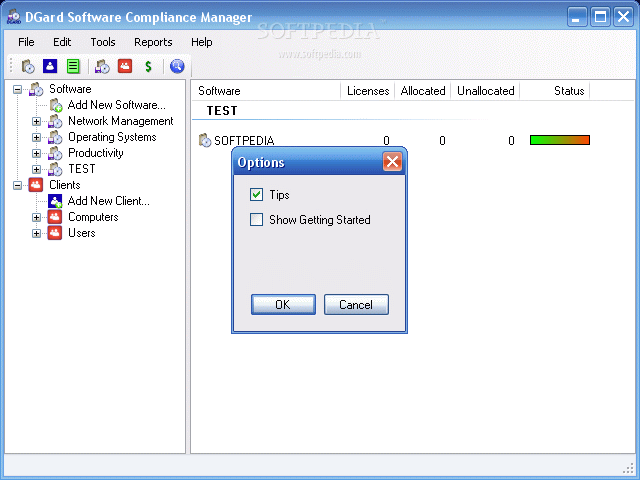The image size is (640, 480).
Task: Click the SOFTPEDIA row software icon
Action: click(204, 140)
